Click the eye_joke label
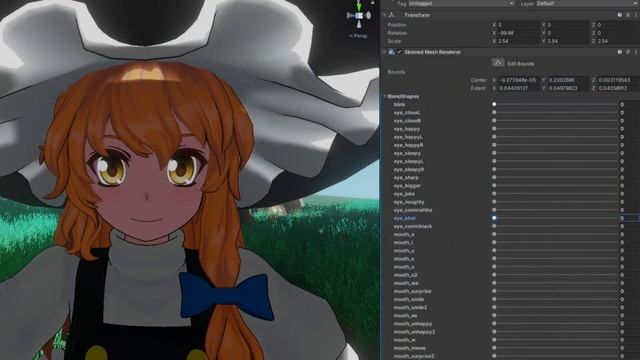The width and height of the screenshot is (640, 360). 404,194
